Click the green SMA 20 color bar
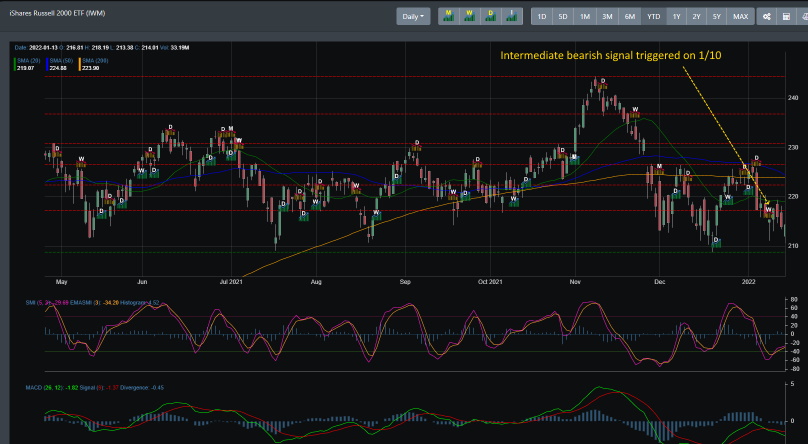Screen dimensions: 808x444 pos(15,64)
